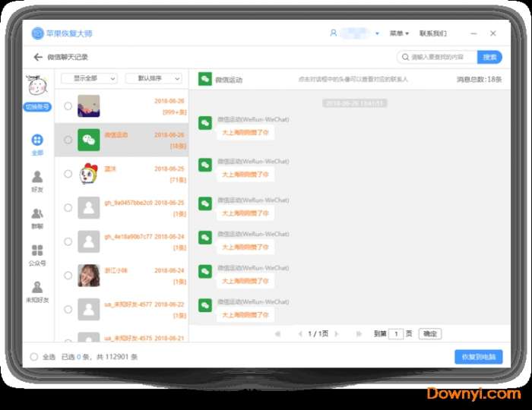This screenshot has width=532, height=410.
Task: Click the page number input box
Action: tap(396, 334)
